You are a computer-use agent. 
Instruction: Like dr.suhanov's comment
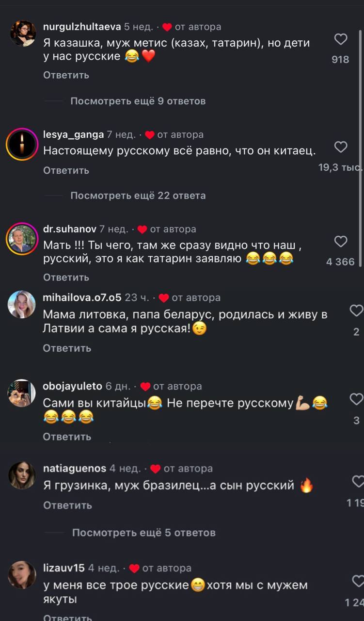click(341, 241)
